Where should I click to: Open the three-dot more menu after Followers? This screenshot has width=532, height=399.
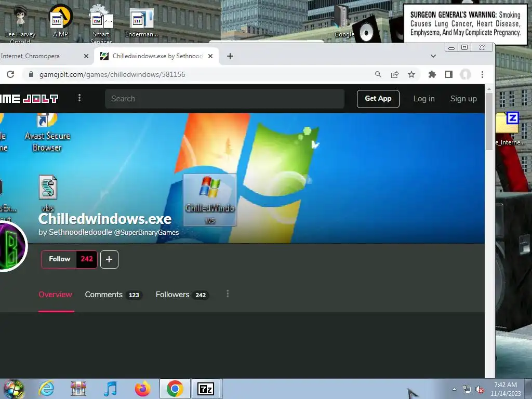228,294
